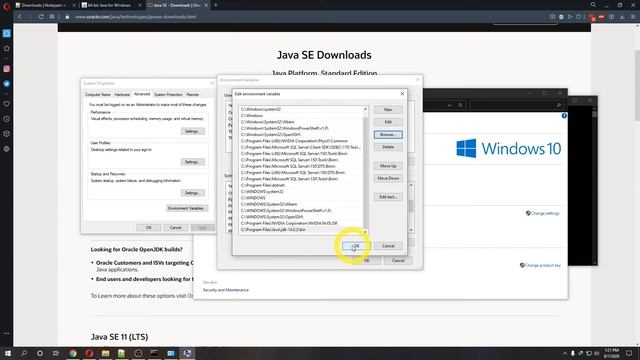Click OK in System Properties window
Screen dimensions: 640x360
click(149, 227)
